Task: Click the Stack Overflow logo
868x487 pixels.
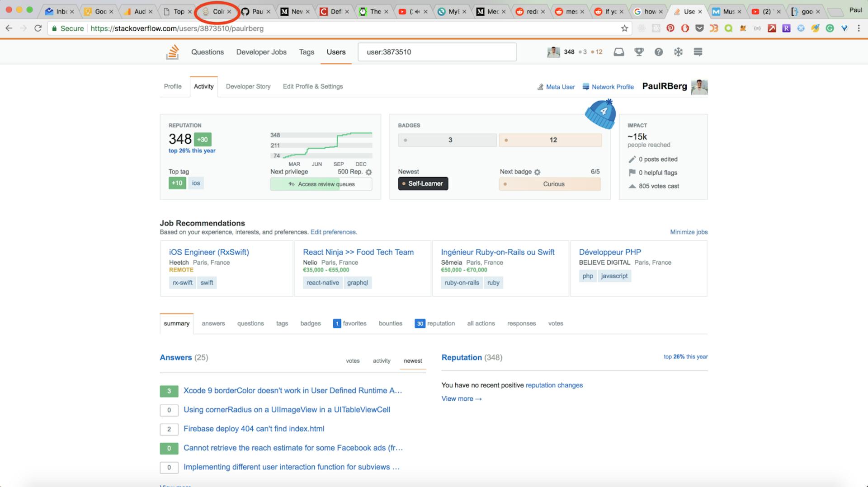Action: pyautogui.click(x=173, y=52)
